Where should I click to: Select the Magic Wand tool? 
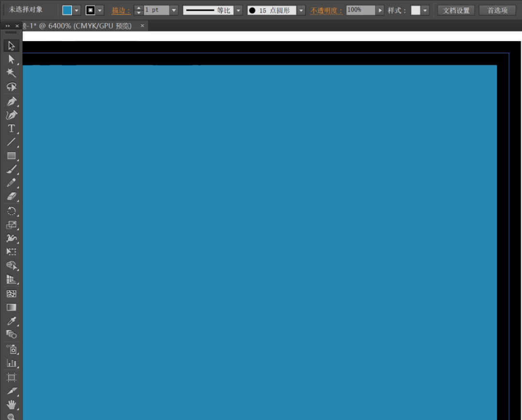tap(11, 72)
